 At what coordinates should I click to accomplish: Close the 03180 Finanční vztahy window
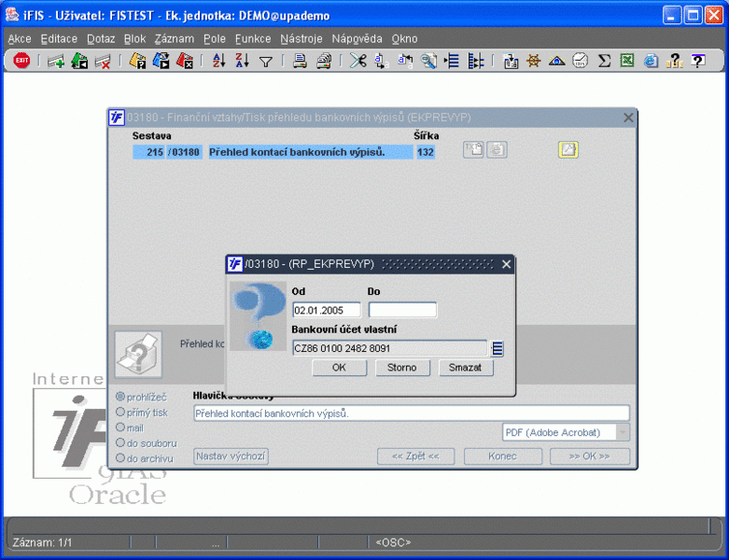pyautogui.click(x=628, y=118)
